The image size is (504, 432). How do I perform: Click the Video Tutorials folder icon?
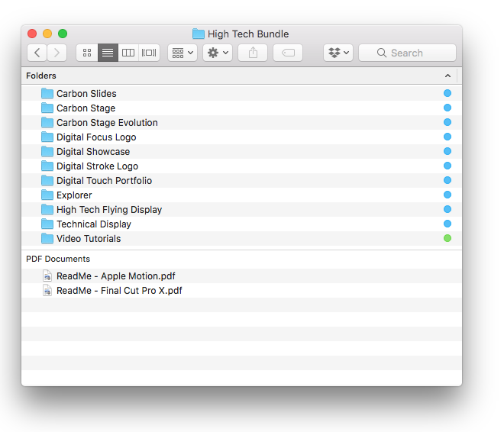[47, 238]
